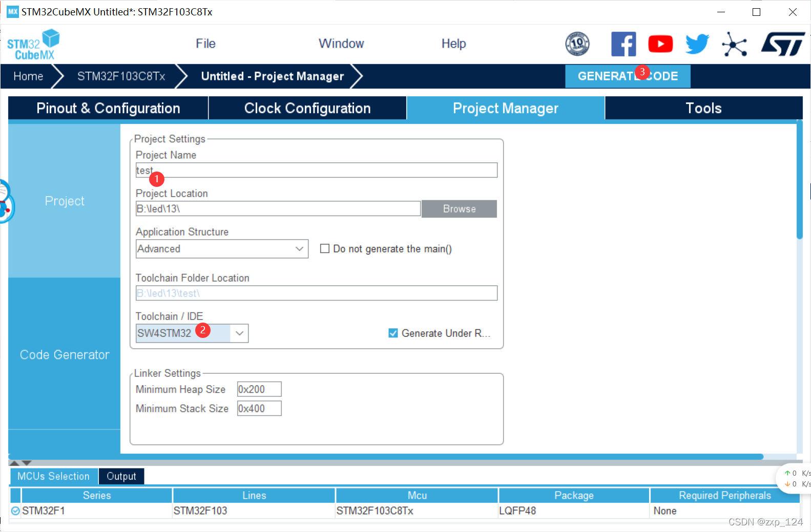Click the floating mascot icon at left edge
The width and height of the screenshot is (811, 532).
6,201
